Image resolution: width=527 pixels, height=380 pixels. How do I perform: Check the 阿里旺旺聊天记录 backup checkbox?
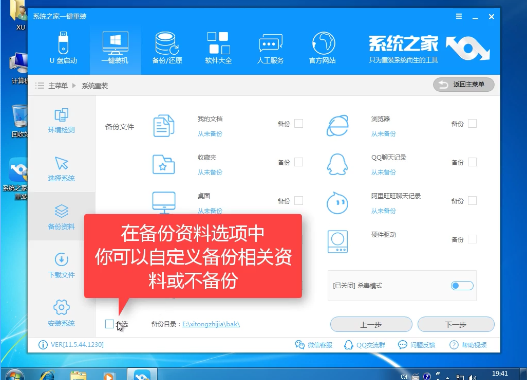click(473, 201)
